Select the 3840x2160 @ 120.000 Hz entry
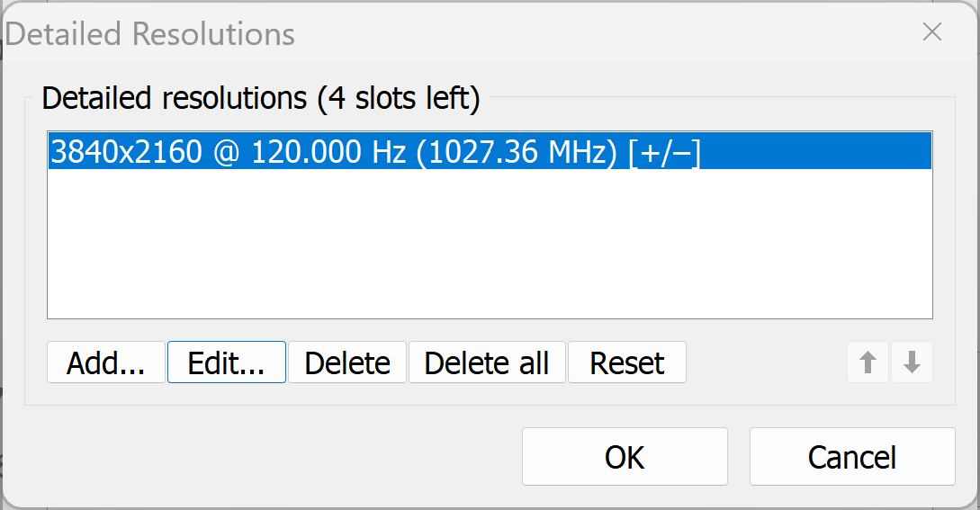This screenshot has height=510, width=980. [x=490, y=151]
